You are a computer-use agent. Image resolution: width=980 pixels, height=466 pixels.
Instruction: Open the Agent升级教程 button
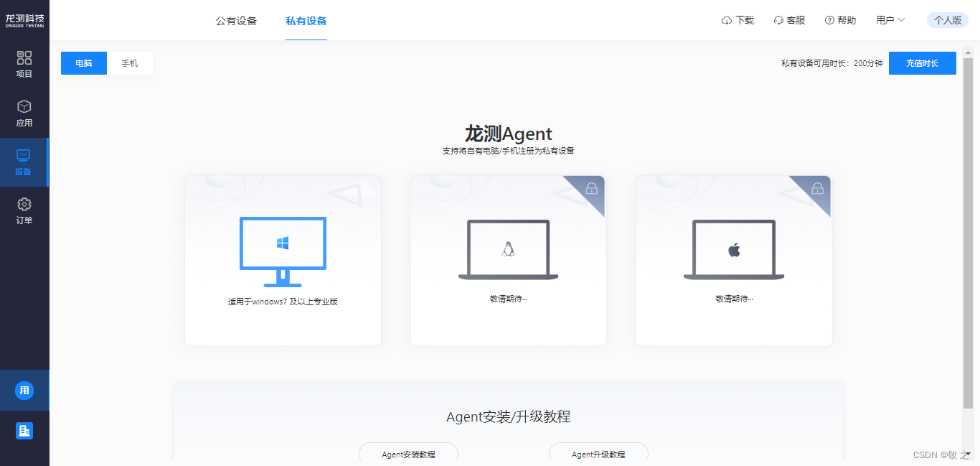(598, 454)
